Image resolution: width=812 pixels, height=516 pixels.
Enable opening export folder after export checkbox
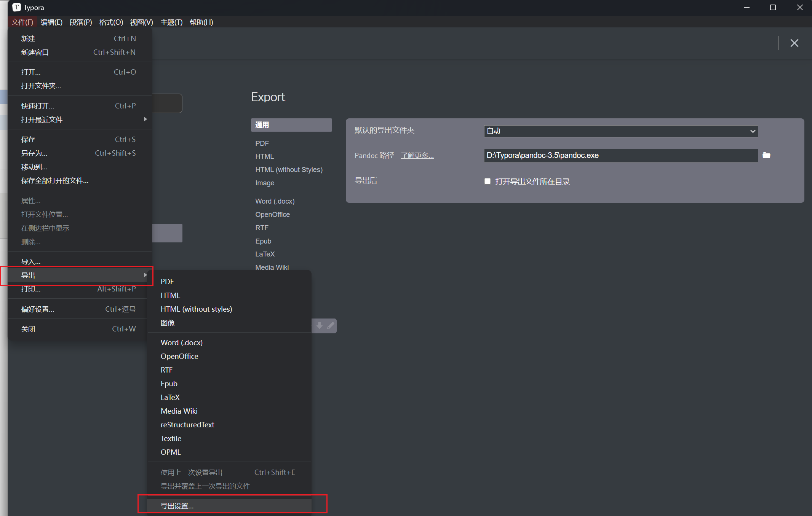[487, 181]
